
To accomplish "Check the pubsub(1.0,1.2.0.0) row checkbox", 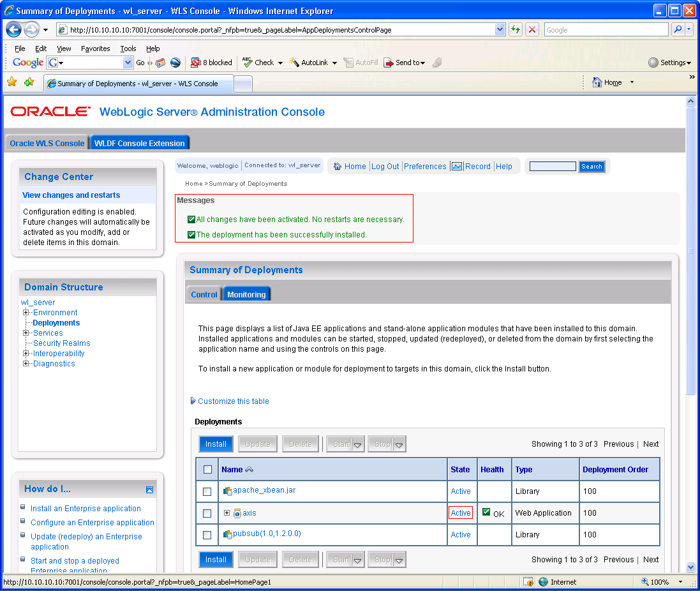I will coord(207,535).
